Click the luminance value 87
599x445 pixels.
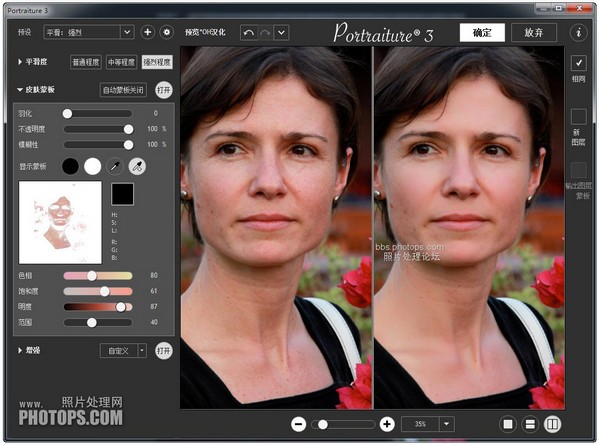coord(154,307)
